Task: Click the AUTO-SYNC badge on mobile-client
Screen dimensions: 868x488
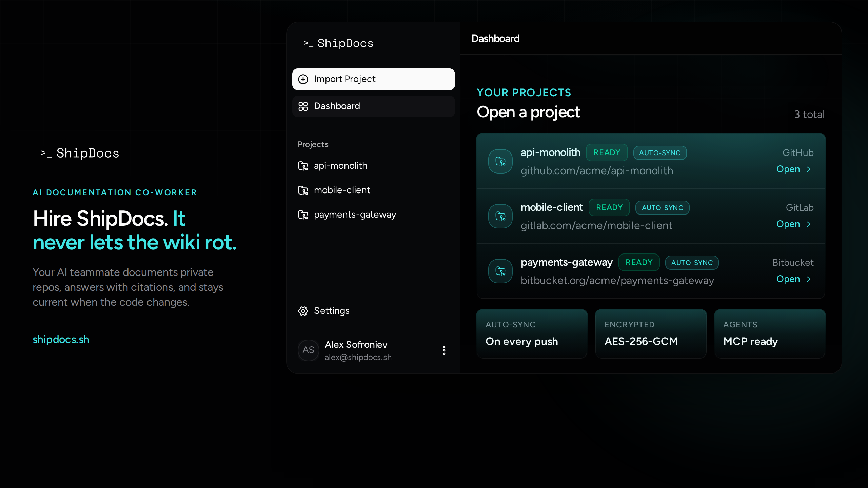Action: (662, 208)
